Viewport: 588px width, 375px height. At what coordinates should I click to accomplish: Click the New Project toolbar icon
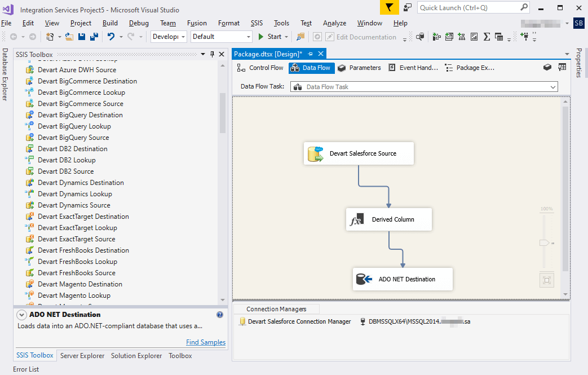pos(50,36)
